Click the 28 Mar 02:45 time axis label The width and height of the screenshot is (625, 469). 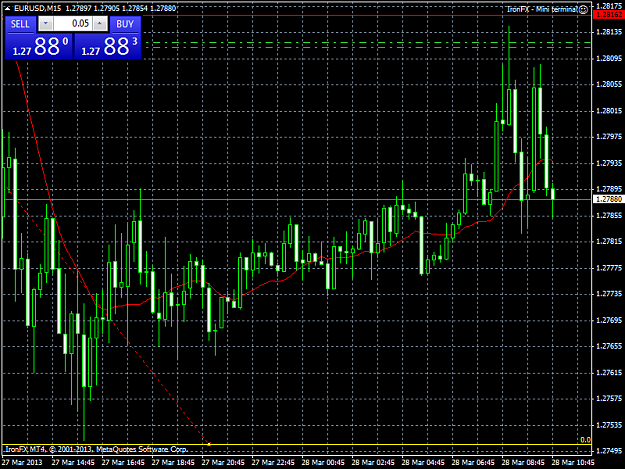click(373, 463)
